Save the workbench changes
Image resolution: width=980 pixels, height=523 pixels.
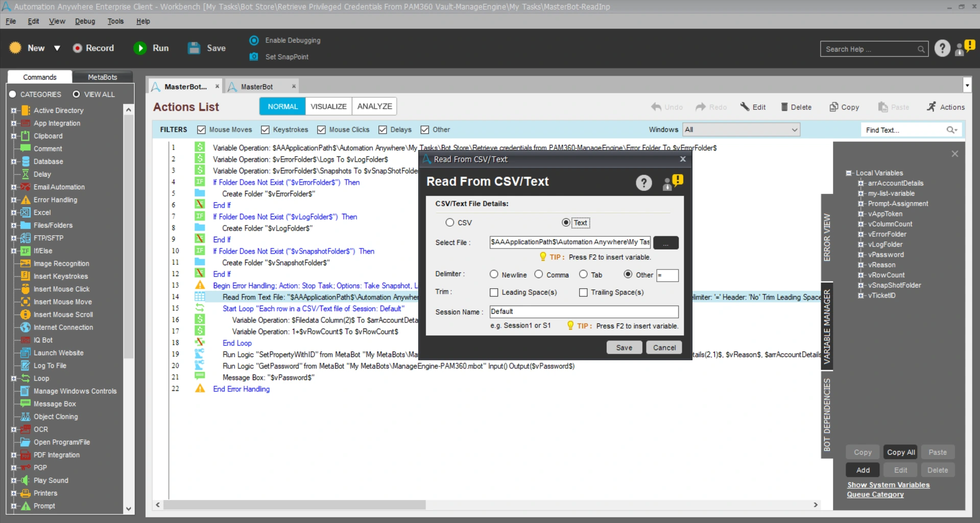coord(207,48)
